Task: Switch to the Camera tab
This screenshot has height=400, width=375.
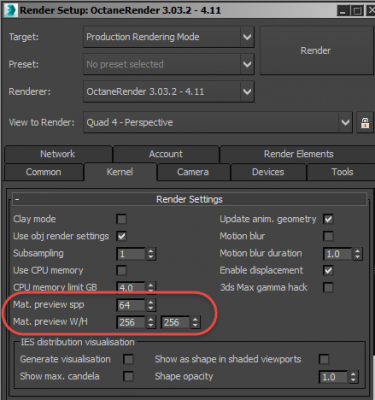Action: pos(193,172)
